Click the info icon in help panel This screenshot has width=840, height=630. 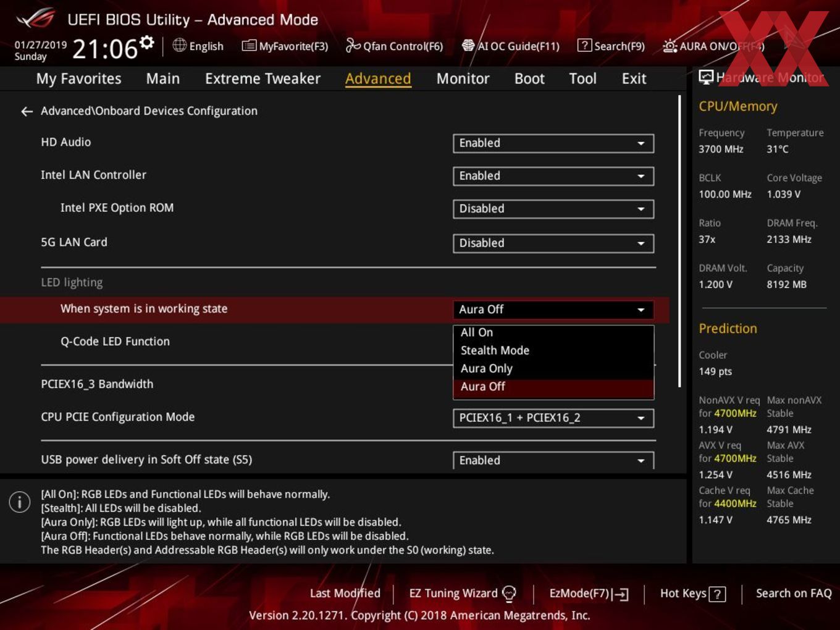pyautogui.click(x=20, y=502)
